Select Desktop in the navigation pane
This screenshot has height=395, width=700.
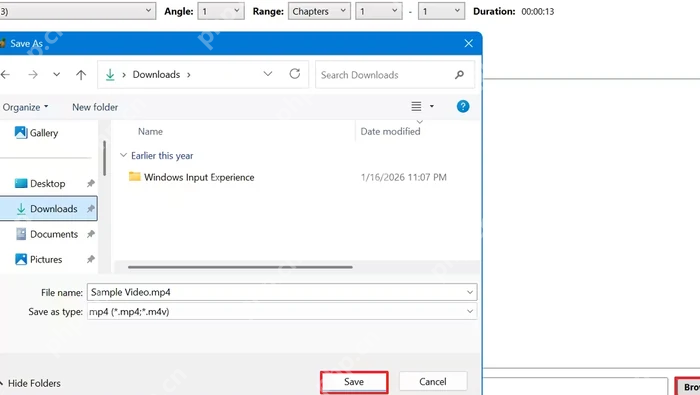click(40, 183)
